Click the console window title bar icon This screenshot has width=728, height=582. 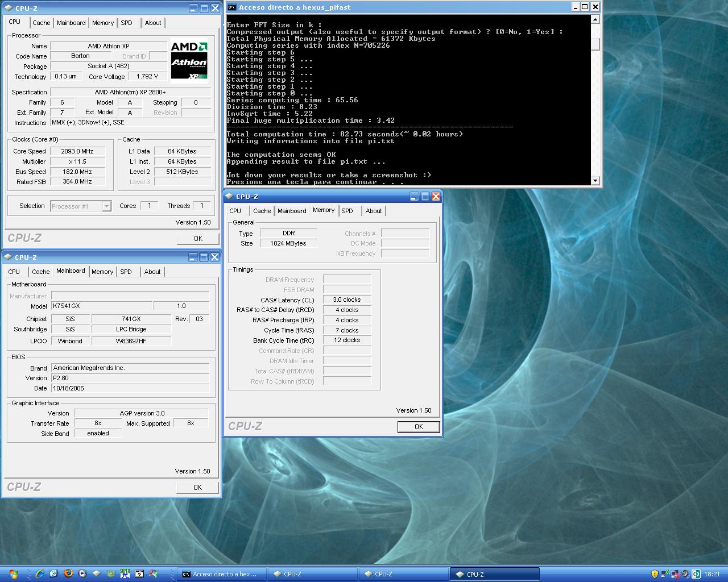pos(231,7)
